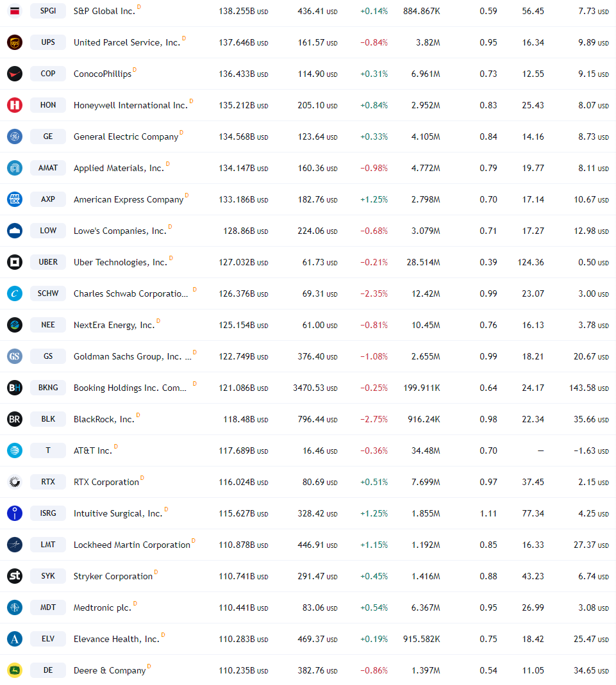
Task: Open United Parcel Service, Inc. link
Action: point(127,42)
